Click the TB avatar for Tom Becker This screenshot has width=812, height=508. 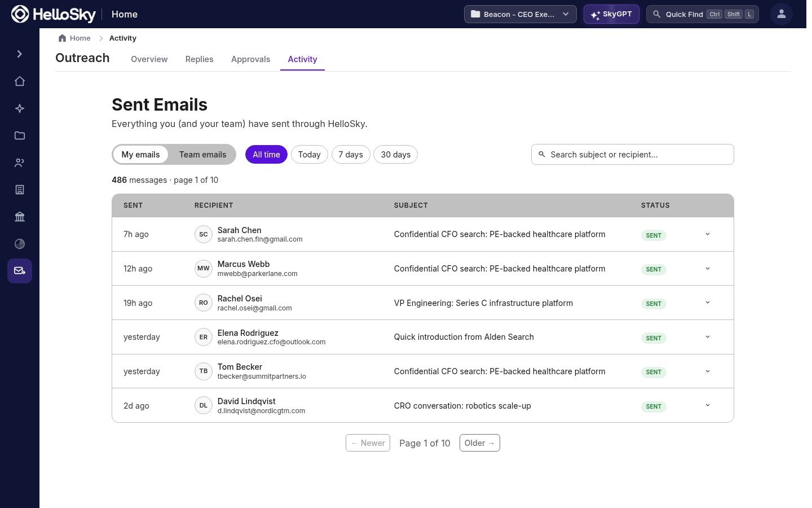[x=204, y=371]
